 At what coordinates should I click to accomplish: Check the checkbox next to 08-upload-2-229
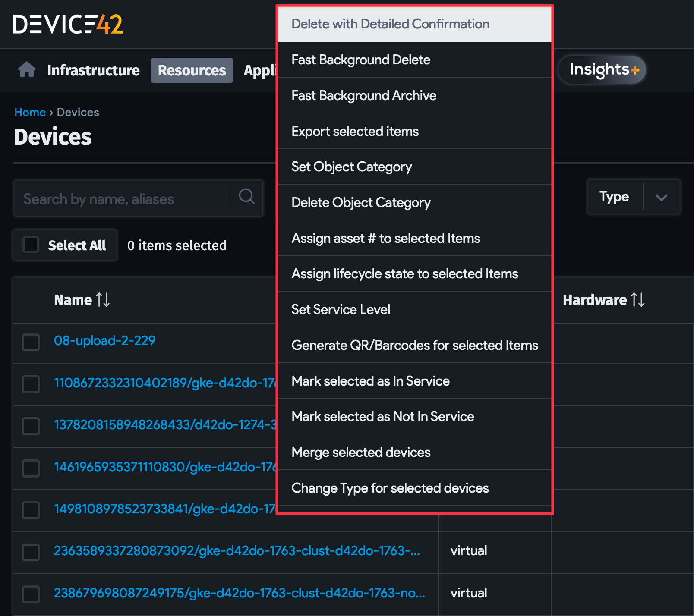[x=31, y=342]
